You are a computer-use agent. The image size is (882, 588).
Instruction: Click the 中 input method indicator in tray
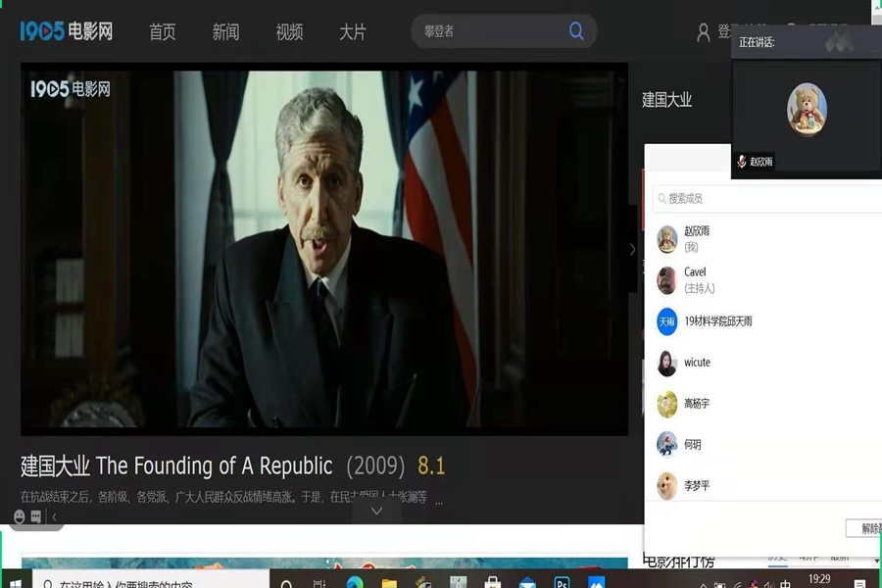(786, 584)
